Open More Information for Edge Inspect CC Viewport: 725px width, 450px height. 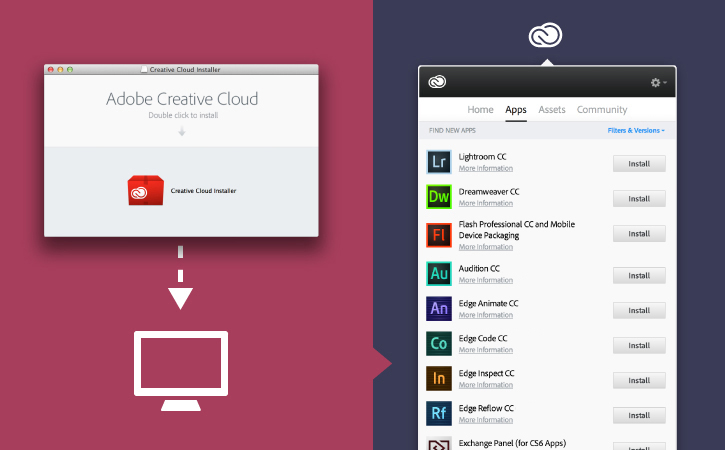tap(485, 385)
